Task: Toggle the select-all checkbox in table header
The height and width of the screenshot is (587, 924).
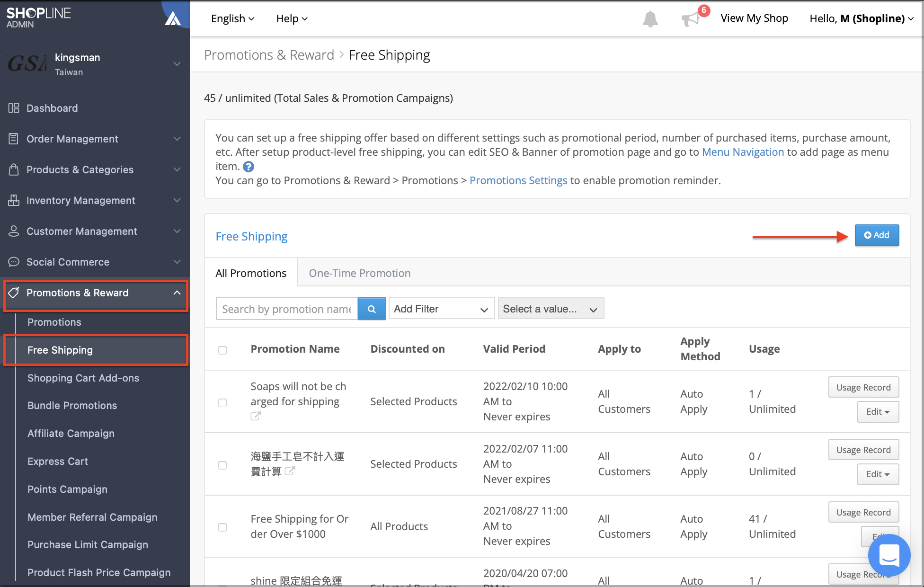Action: [222, 350]
